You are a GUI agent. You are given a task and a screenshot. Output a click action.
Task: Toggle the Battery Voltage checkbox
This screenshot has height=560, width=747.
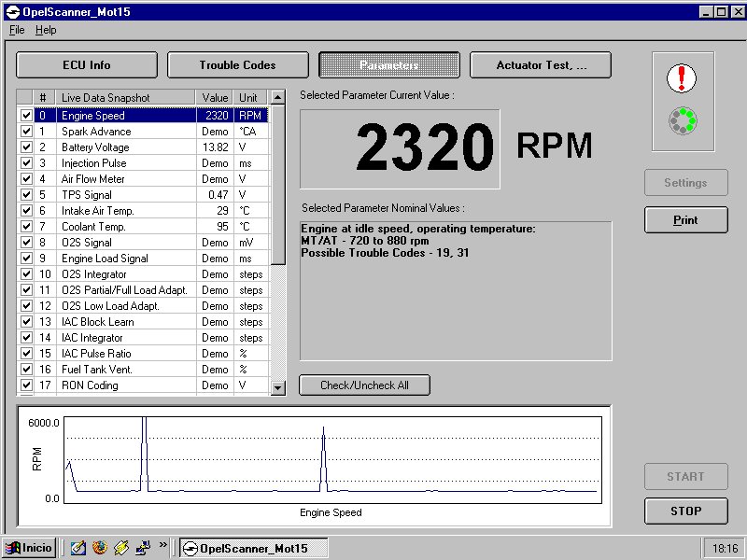coord(26,147)
